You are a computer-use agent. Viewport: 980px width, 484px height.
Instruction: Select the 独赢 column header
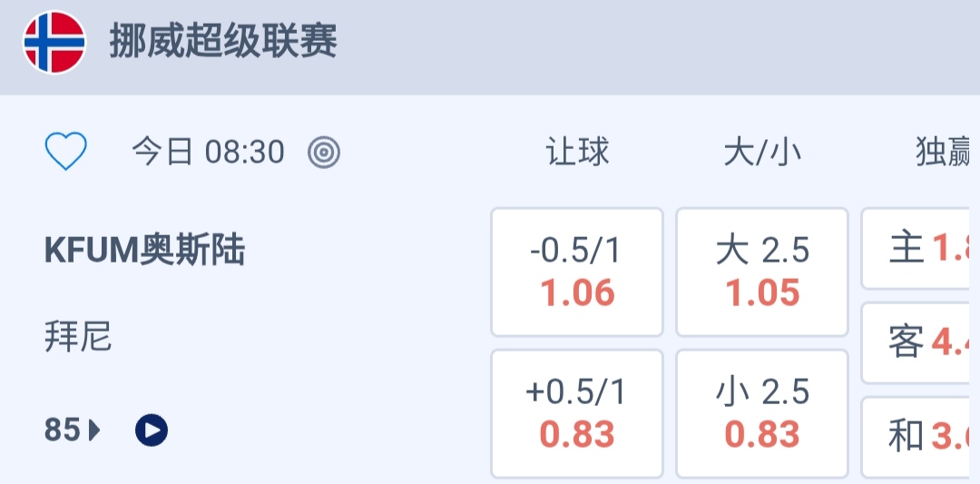(x=944, y=153)
